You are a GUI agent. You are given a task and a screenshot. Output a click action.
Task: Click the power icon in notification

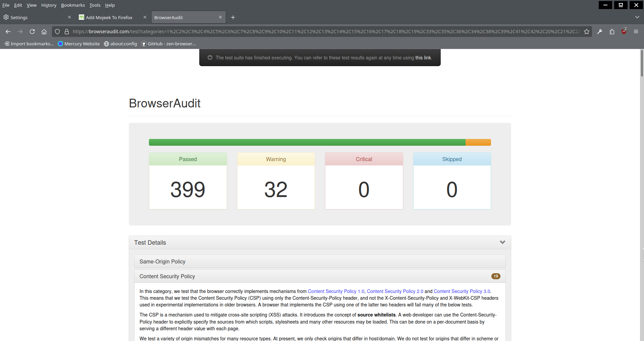pos(210,57)
